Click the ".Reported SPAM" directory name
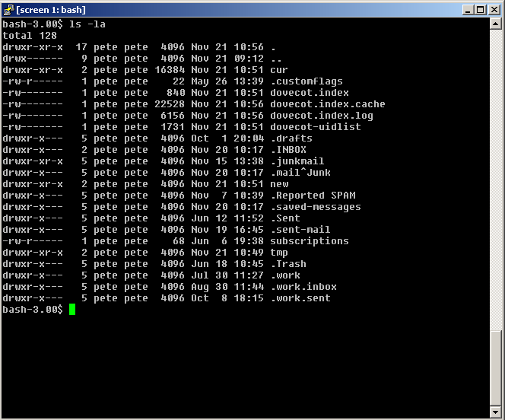This screenshot has height=420, width=505. pyautogui.click(x=313, y=196)
